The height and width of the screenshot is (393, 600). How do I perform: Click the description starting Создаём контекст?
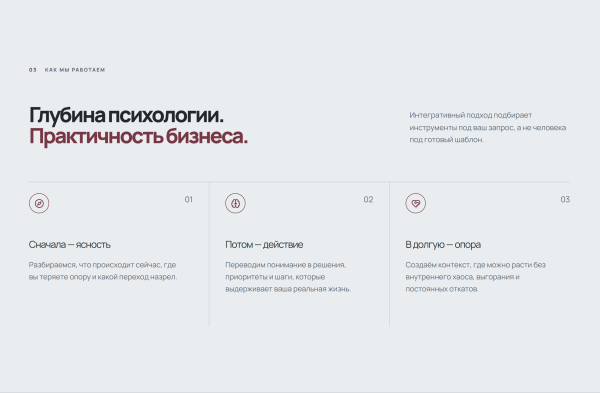(x=476, y=277)
